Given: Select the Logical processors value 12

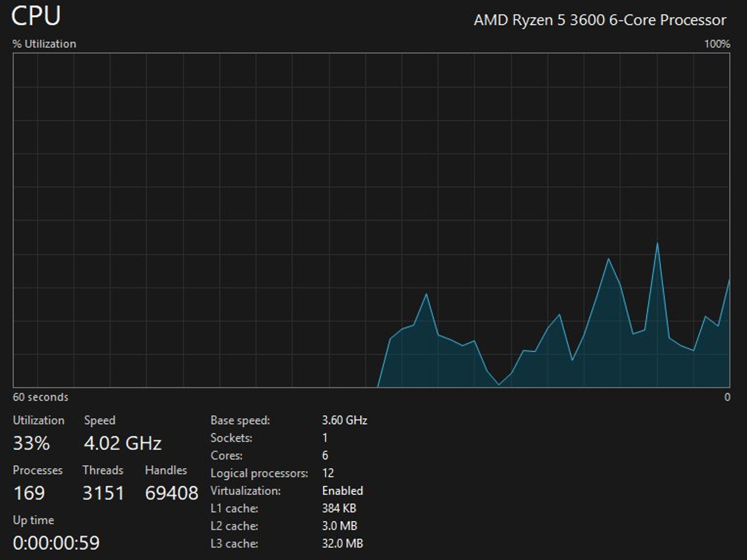Looking at the screenshot, I should (328, 473).
